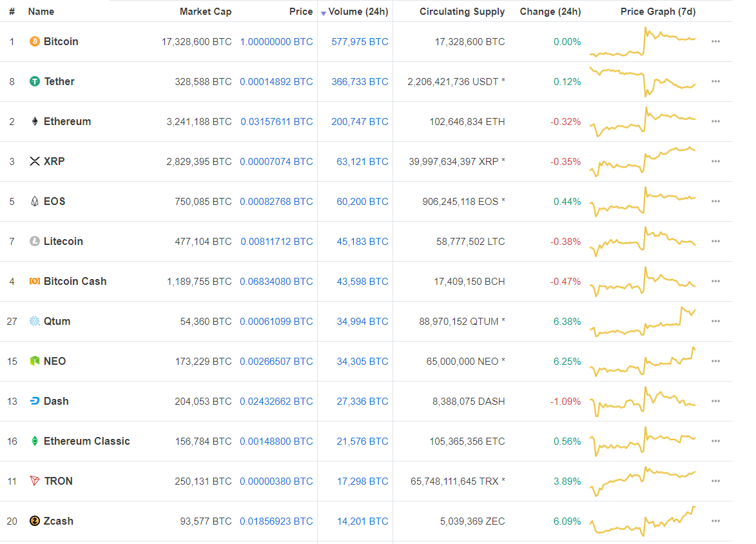Image resolution: width=756 pixels, height=544 pixels.
Task: Open the three-dot menu in Qtum row
Action: click(715, 322)
